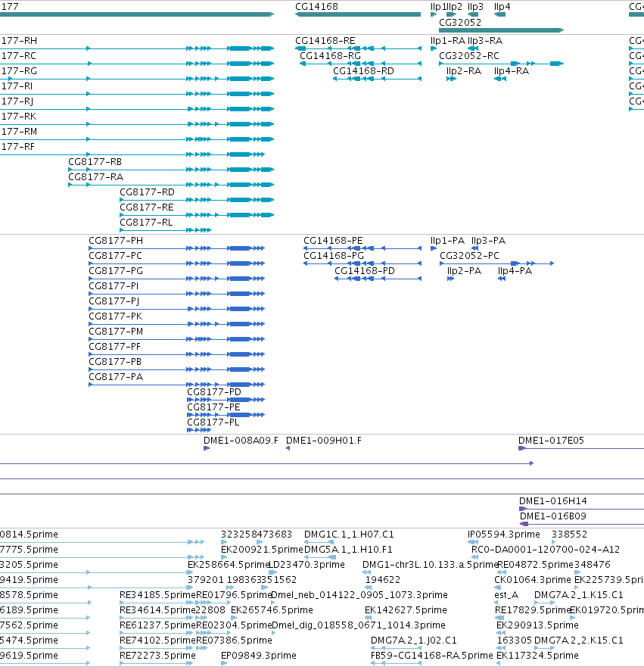Click EST EK290913.5prime
Image resolution: width=644 pixels, height=667 pixels.
538,625
